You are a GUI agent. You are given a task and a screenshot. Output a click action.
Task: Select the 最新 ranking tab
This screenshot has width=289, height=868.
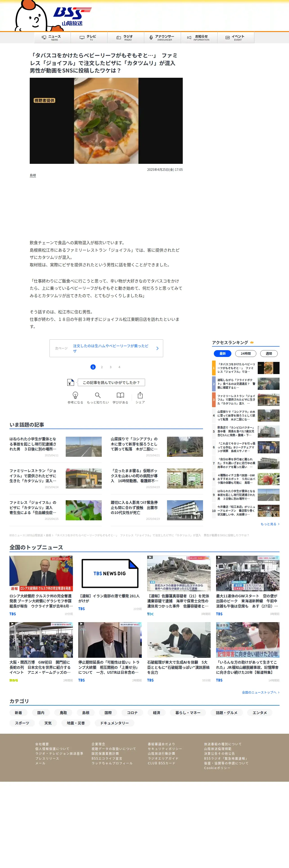pyautogui.click(x=222, y=354)
